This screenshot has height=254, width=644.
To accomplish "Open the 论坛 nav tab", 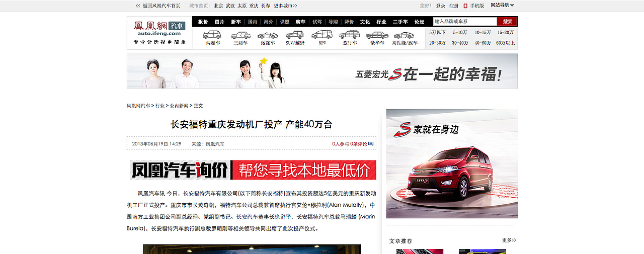I will pos(420,22).
